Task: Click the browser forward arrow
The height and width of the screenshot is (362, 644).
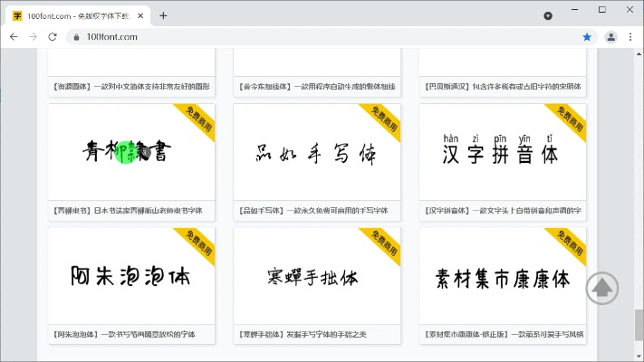Action: coord(33,37)
